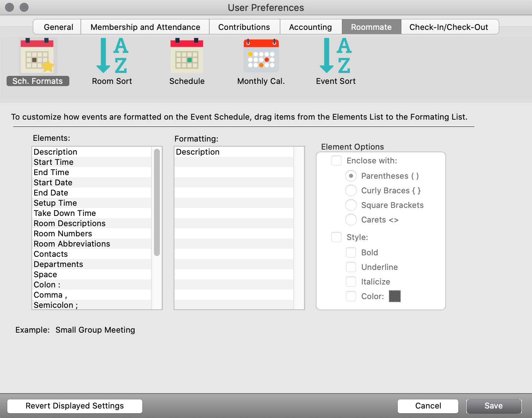
Task: Save the user preferences
Action: click(494, 406)
